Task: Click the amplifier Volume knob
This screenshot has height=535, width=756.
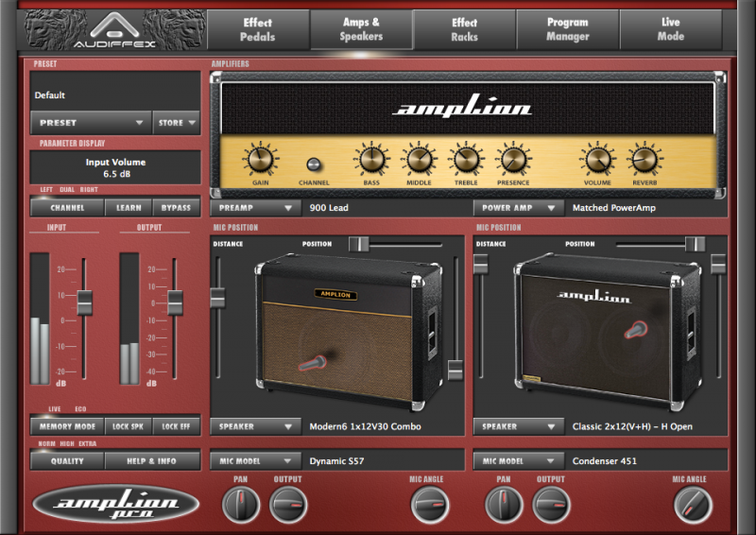Action: (598, 160)
